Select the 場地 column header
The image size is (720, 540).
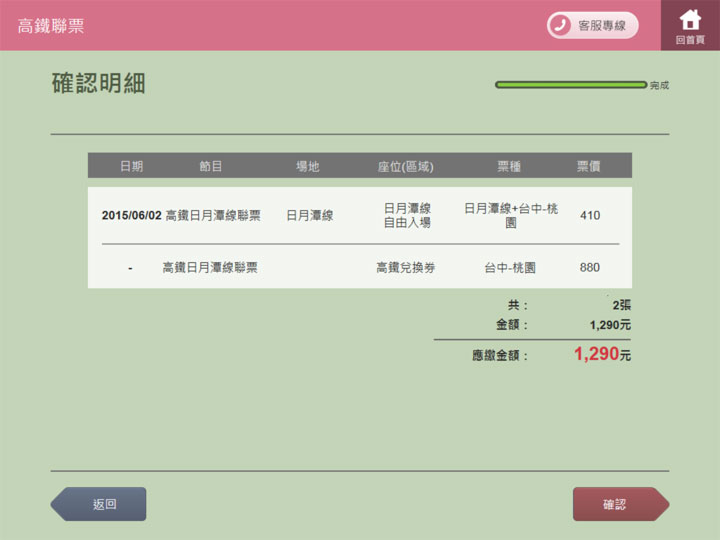point(308,166)
